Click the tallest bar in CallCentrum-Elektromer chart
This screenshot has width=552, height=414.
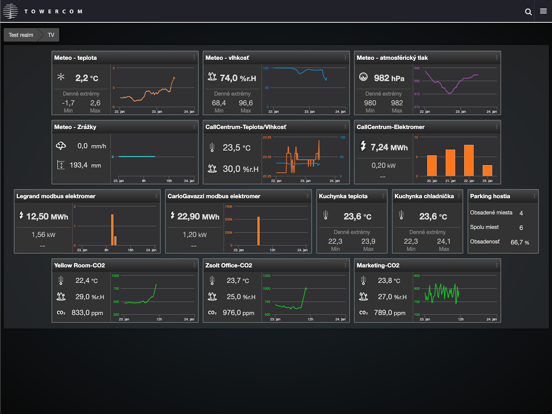469,161
